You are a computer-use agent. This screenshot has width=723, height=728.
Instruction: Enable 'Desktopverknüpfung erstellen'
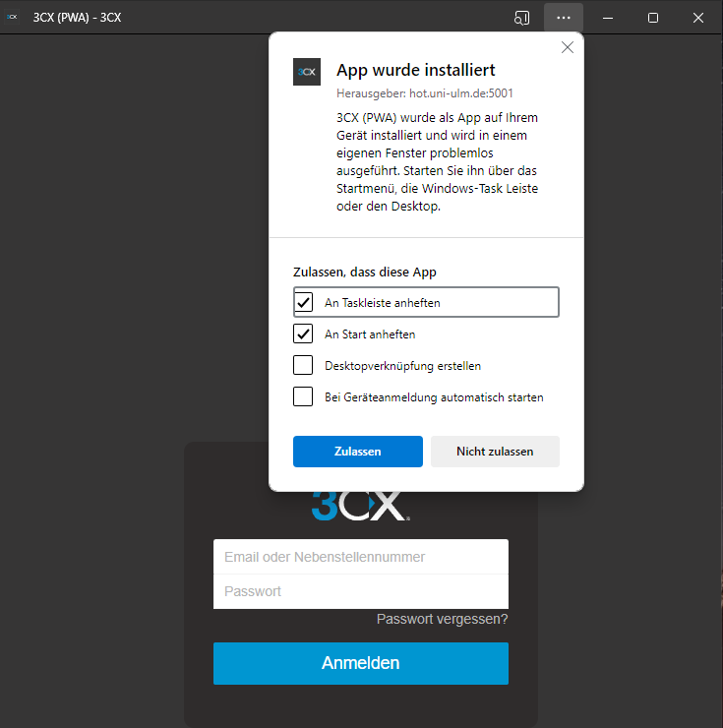303,365
